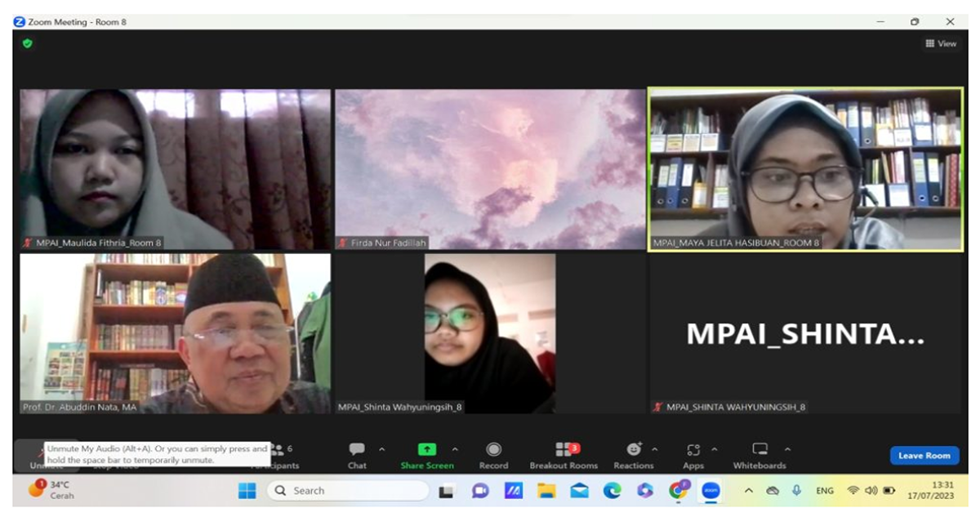The height and width of the screenshot is (513, 980).
Task: Click the Leave Room button
Action: pos(923,455)
